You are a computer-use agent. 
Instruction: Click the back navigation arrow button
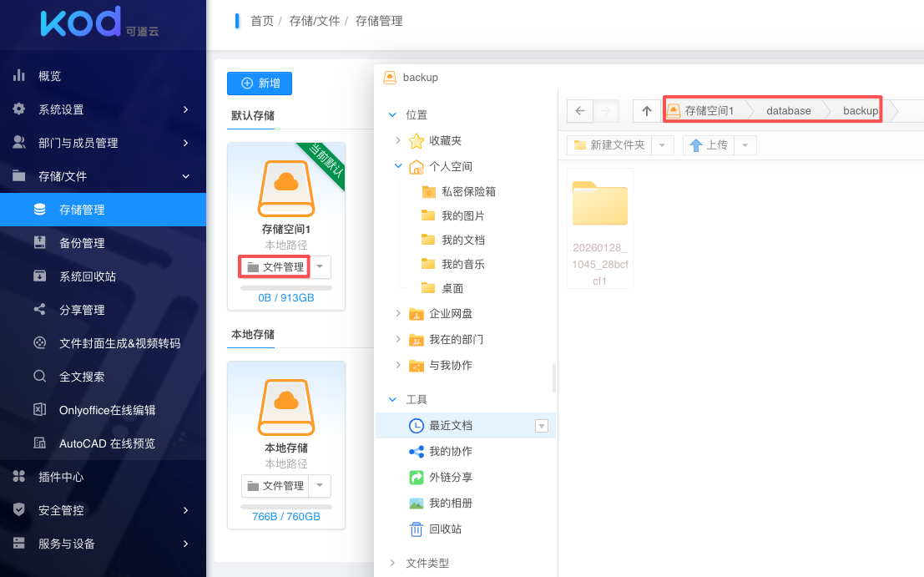(580, 111)
